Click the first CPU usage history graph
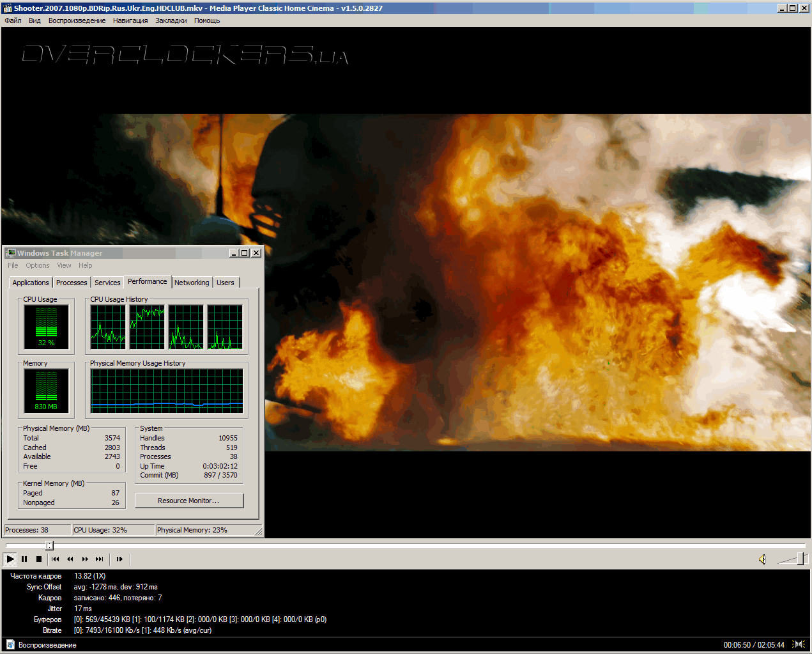The width and height of the screenshot is (812, 654). [108, 327]
